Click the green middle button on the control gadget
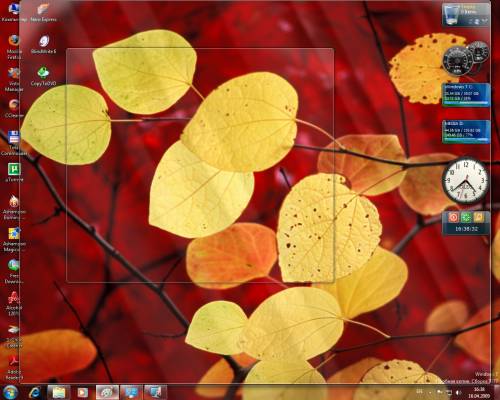Image resolution: width=500 pixels, height=400 pixels. (x=466, y=217)
